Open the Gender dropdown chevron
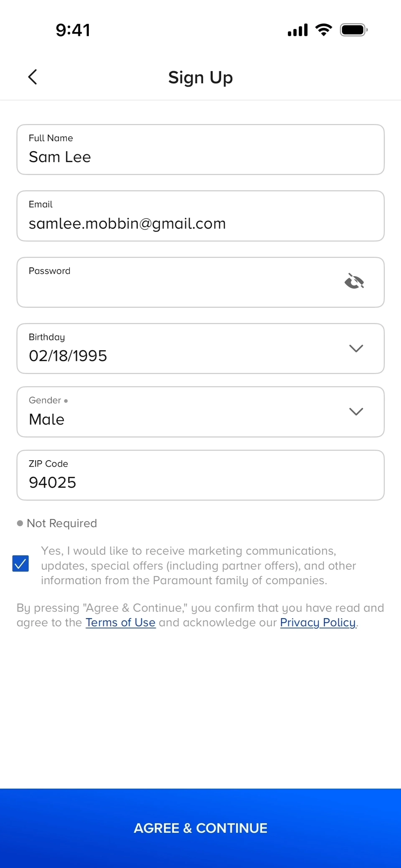 pyautogui.click(x=356, y=411)
